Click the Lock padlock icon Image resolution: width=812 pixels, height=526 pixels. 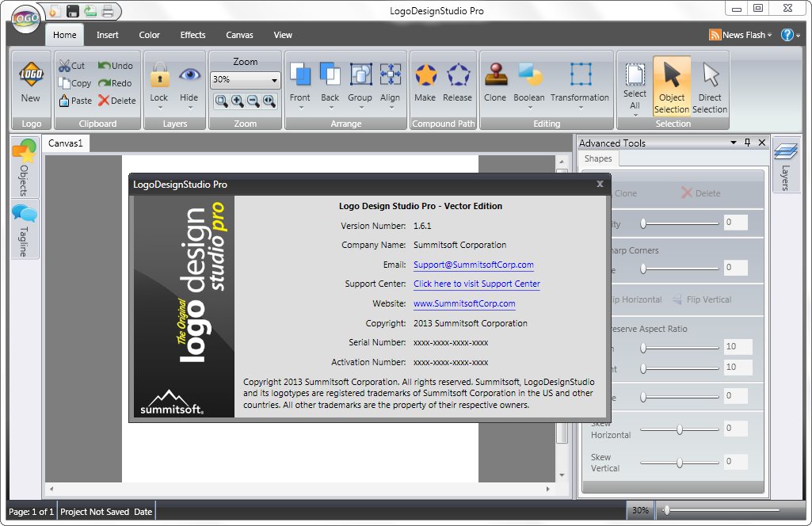(x=159, y=75)
